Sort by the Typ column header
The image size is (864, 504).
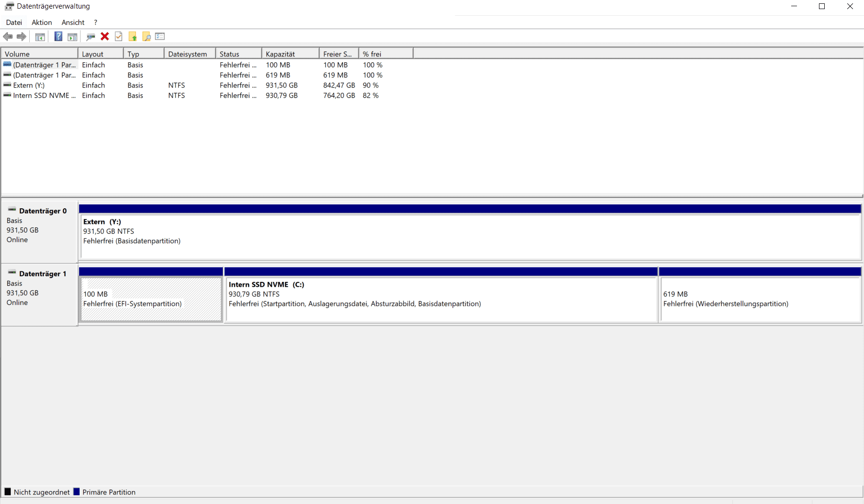coord(144,54)
